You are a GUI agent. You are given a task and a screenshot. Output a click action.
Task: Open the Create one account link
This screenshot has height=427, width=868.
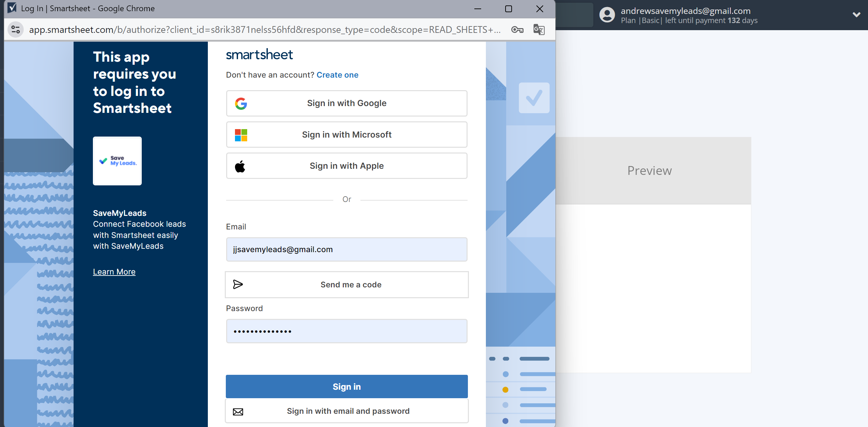pos(337,75)
